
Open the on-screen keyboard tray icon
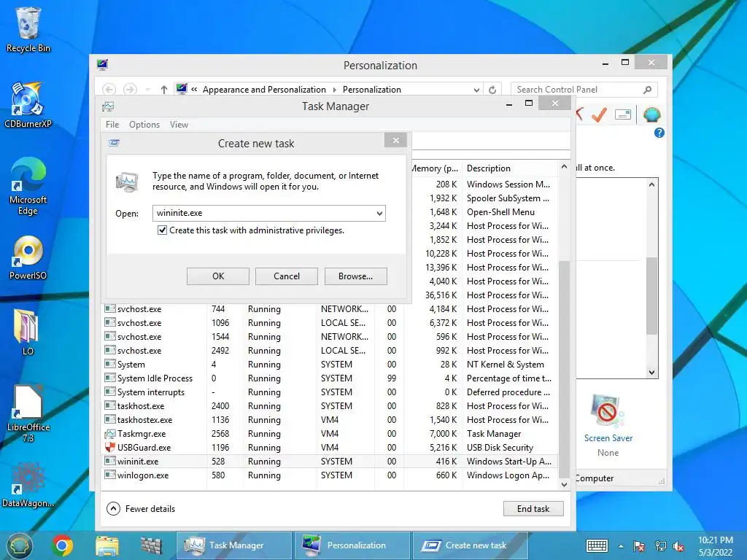(x=597, y=545)
